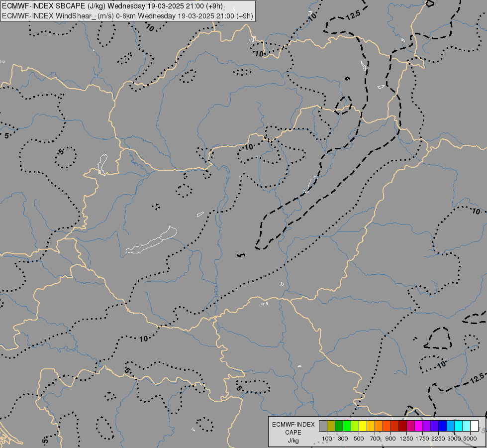Select the 3000 legend scale value
487x448 pixels.
click(454, 439)
